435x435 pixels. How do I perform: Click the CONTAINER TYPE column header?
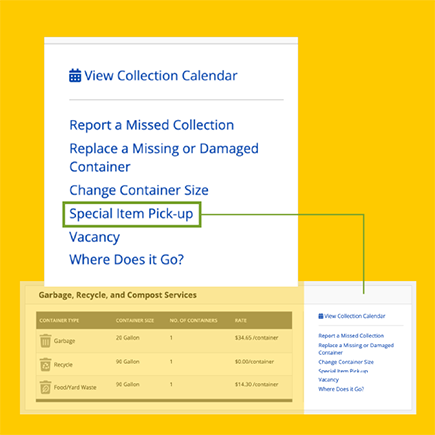tap(59, 320)
